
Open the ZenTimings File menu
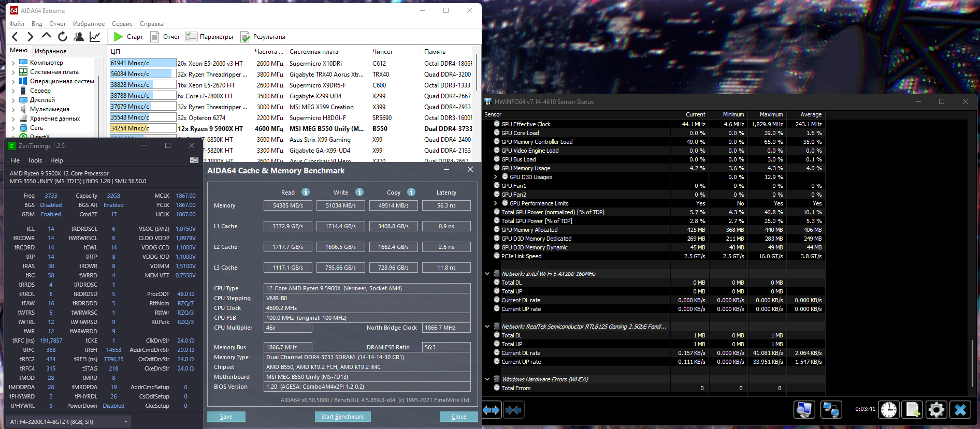(x=15, y=160)
